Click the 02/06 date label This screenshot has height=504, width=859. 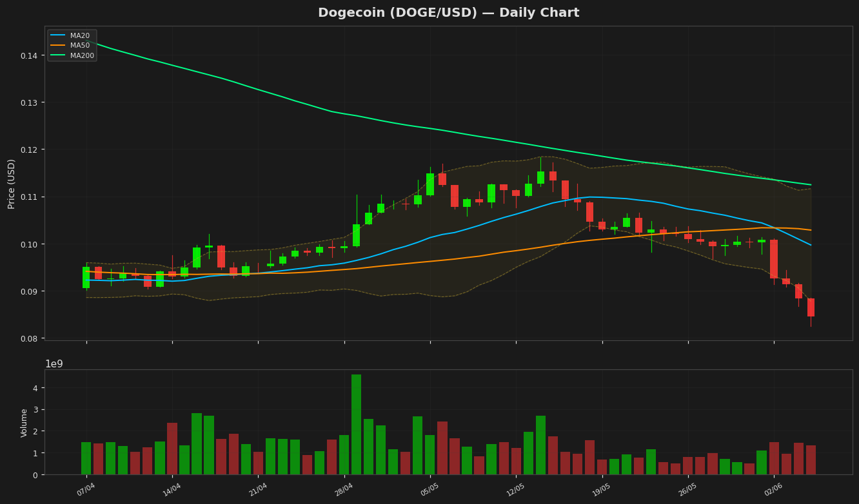pyautogui.click(x=774, y=489)
